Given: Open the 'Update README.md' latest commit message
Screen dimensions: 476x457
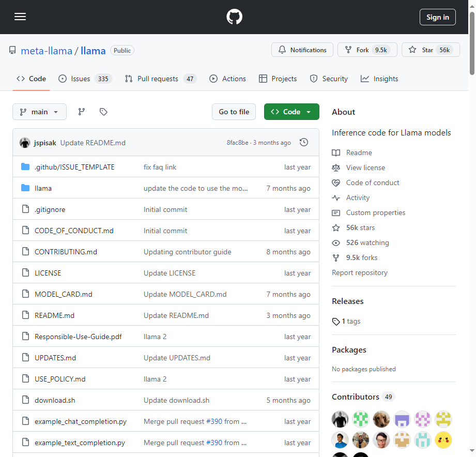Looking at the screenshot, I should click(93, 143).
